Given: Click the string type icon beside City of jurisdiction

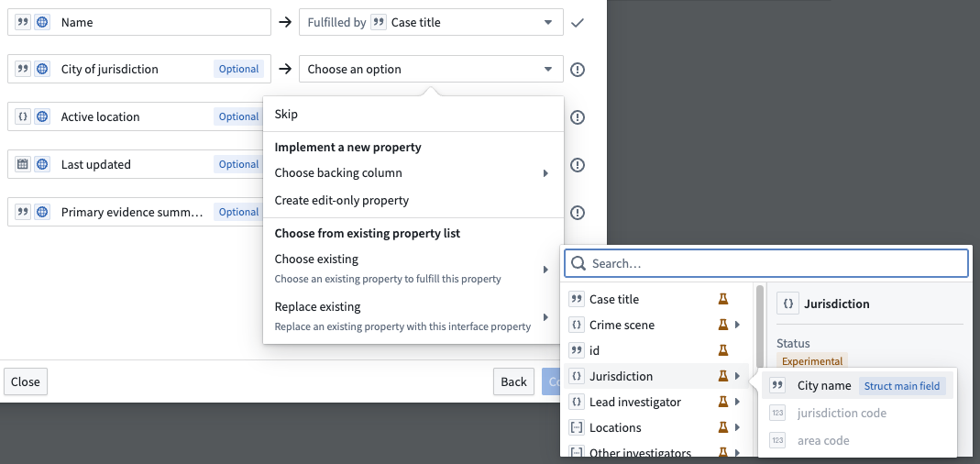Looking at the screenshot, I should [23, 69].
